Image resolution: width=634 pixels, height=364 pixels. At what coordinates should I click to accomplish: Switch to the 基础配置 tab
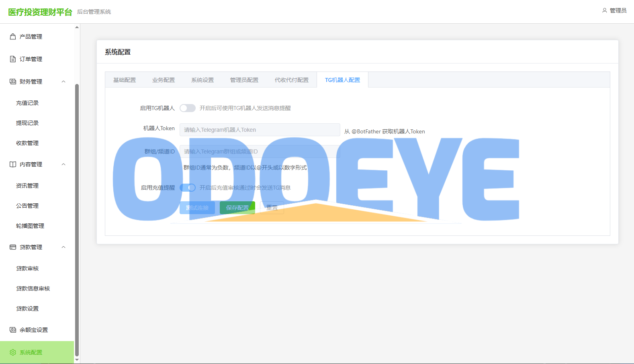coord(125,80)
